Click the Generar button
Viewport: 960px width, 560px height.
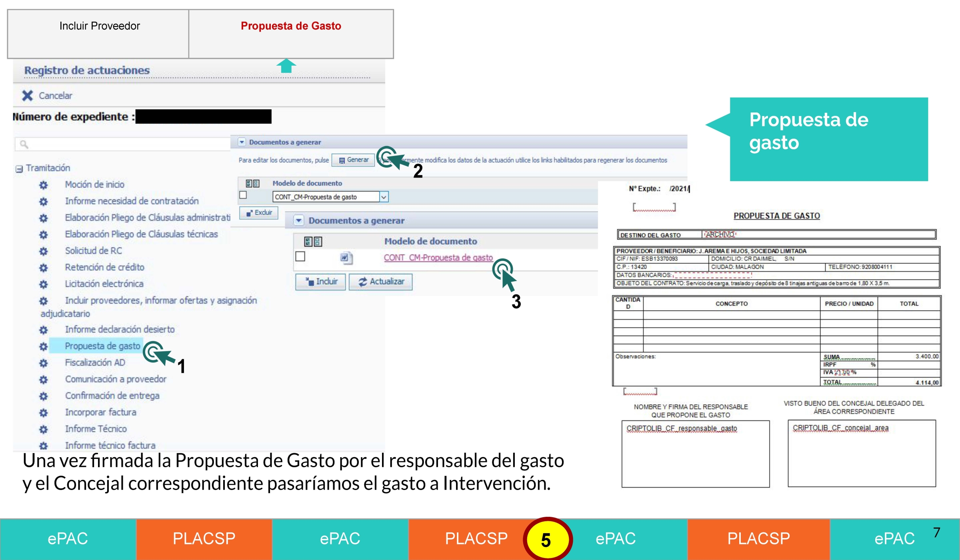point(353,160)
